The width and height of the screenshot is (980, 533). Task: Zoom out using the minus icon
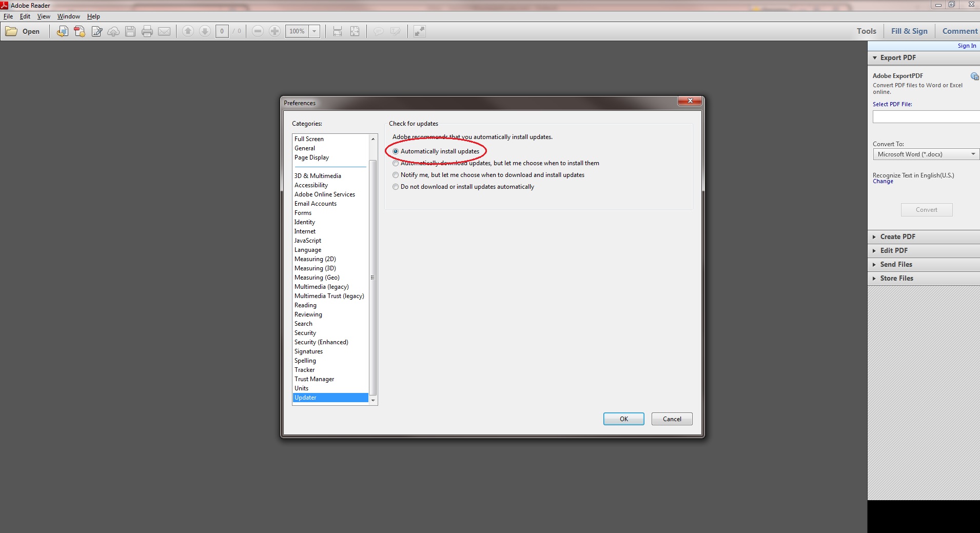[x=258, y=31]
